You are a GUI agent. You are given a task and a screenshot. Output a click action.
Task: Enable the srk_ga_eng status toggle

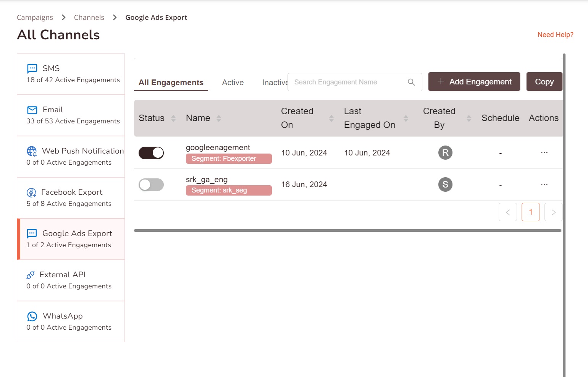151,185
